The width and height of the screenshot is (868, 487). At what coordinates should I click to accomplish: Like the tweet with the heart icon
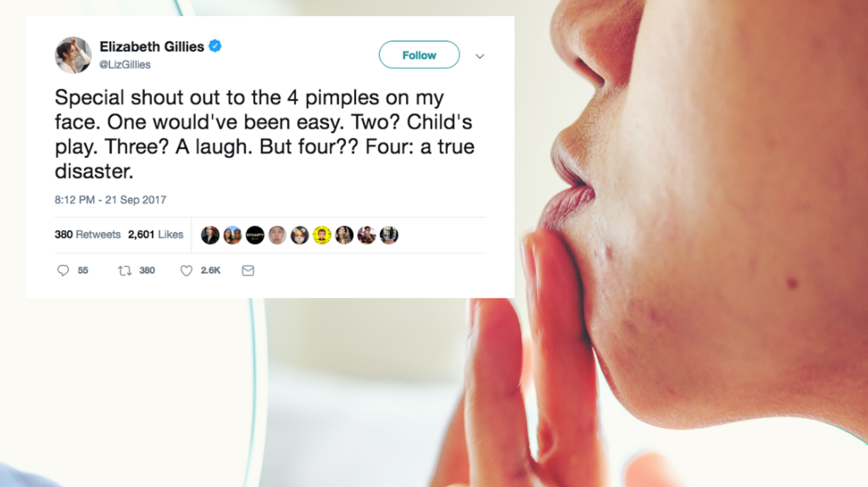coord(186,270)
